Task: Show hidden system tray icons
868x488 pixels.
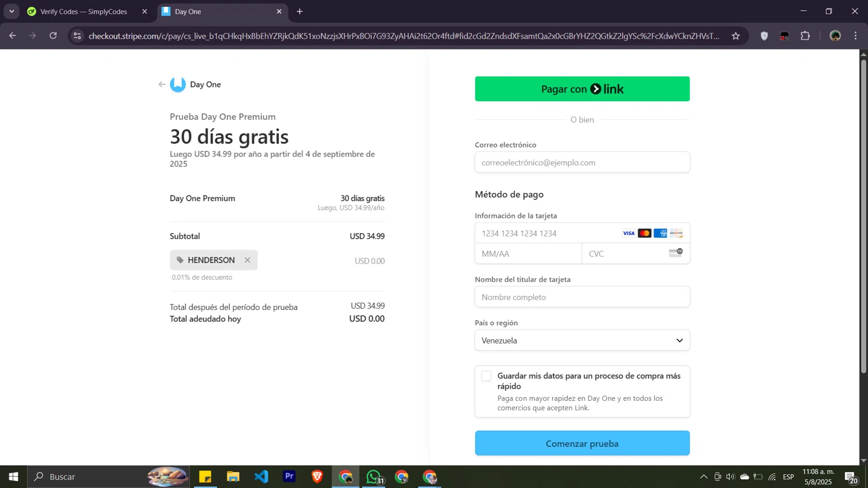Action: pyautogui.click(x=704, y=477)
